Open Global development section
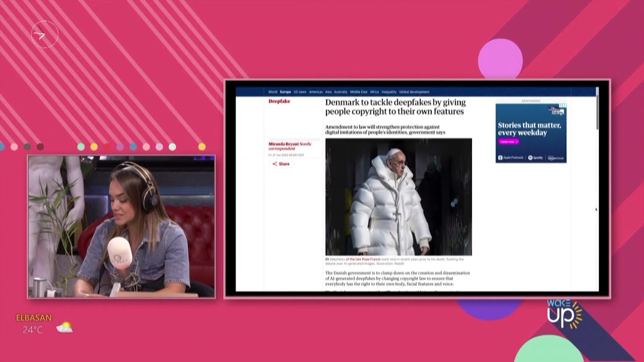The image size is (644, 362). [x=414, y=92]
